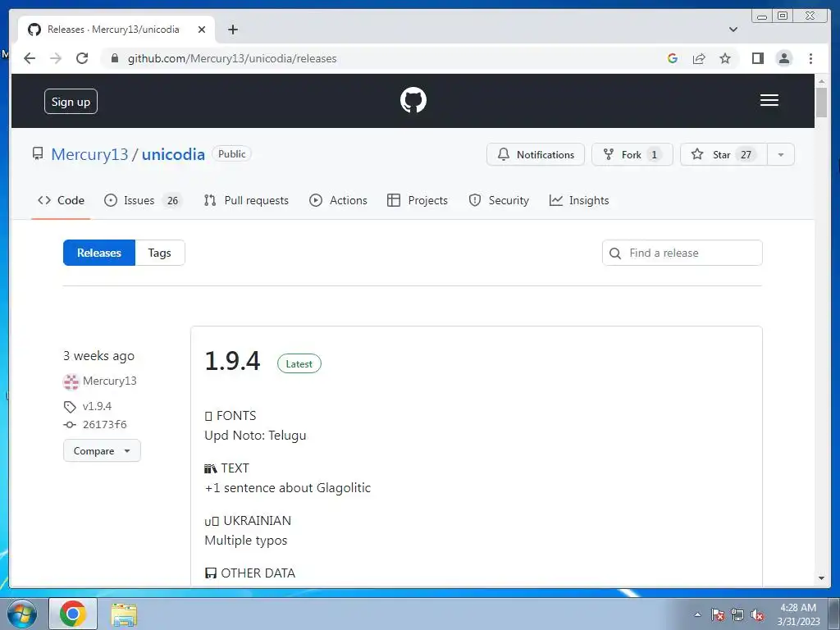840x630 pixels.
Task: Click the tag icon beside v1.9.4
Action: point(70,407)
